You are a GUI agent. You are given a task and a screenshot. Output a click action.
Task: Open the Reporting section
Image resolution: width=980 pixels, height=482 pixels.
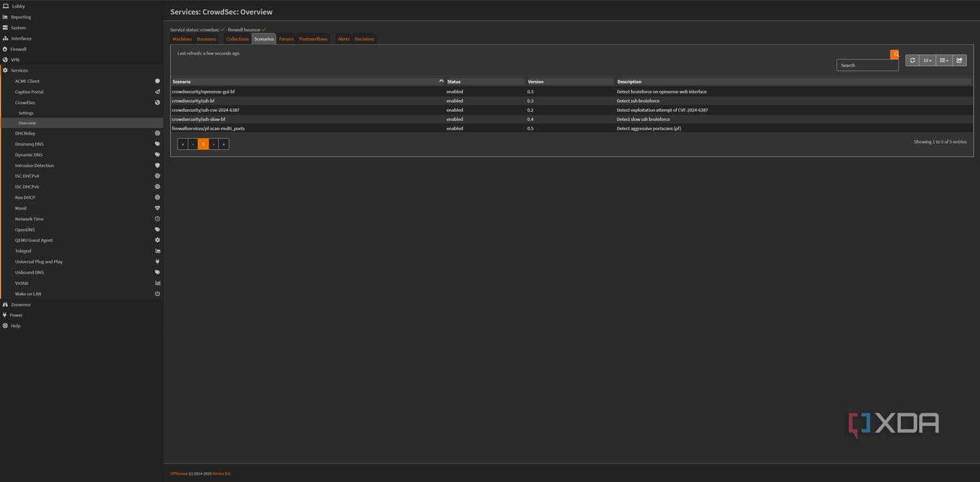click(x=21, y=17)
